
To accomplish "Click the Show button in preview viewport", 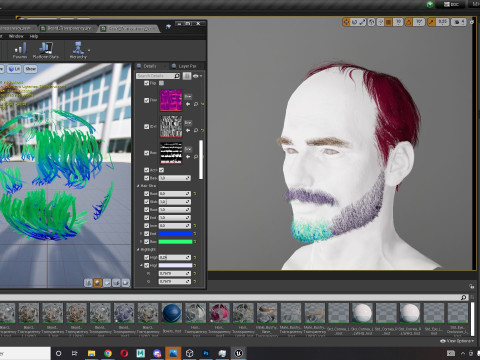I will [x=30, y=69].
